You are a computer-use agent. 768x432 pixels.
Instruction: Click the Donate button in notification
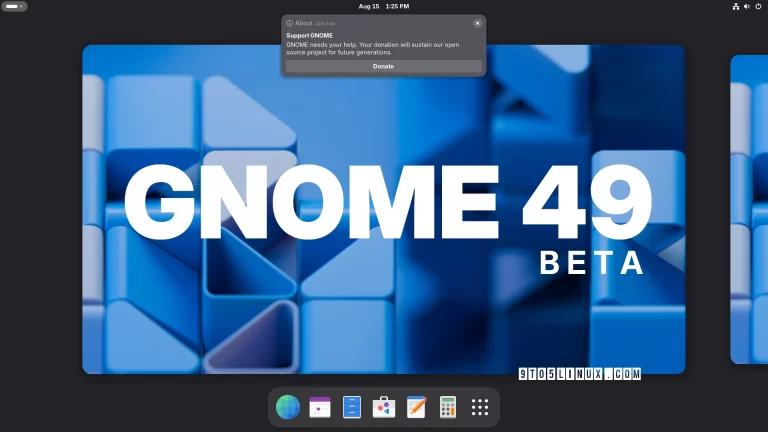click(383, 66)
